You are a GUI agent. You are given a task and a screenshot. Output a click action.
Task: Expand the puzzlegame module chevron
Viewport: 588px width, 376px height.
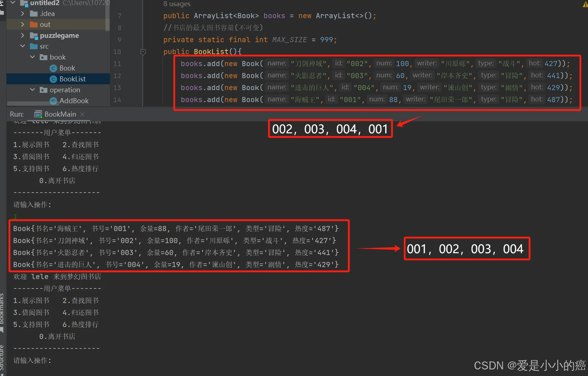(23, 35)
